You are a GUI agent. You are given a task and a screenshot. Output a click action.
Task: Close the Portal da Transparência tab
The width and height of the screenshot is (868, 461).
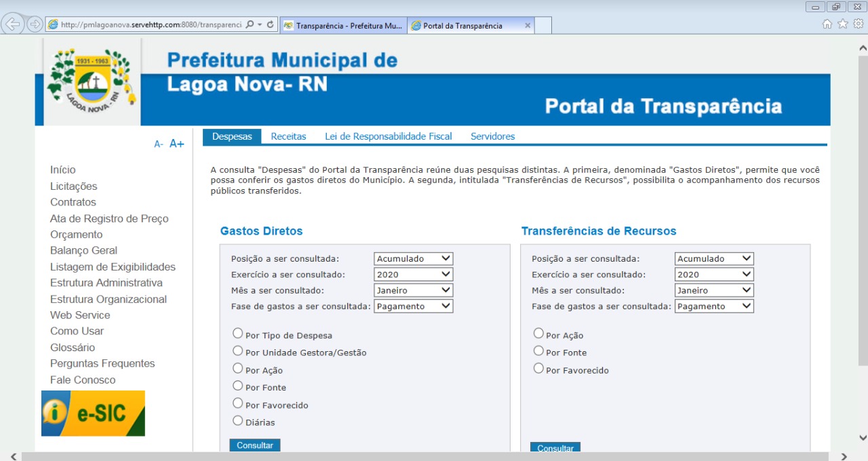pos(528,26)
